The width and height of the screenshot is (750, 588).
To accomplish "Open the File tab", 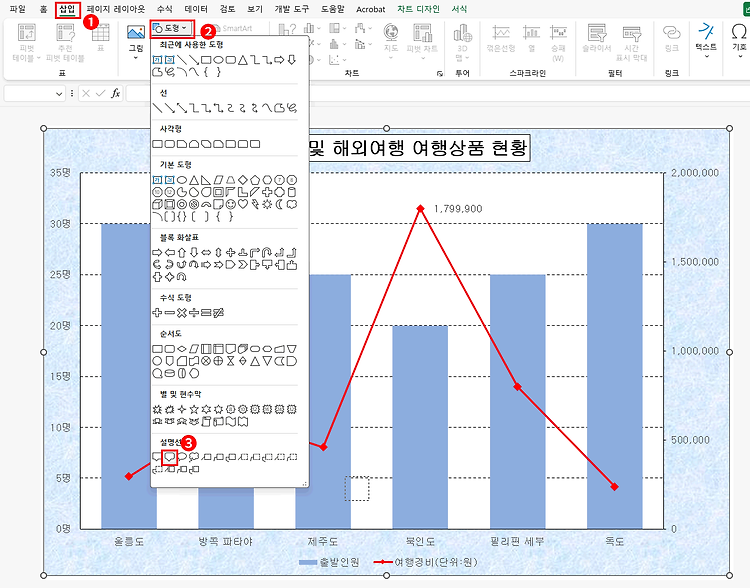I will pyautogui.click(x=17, y=9).
